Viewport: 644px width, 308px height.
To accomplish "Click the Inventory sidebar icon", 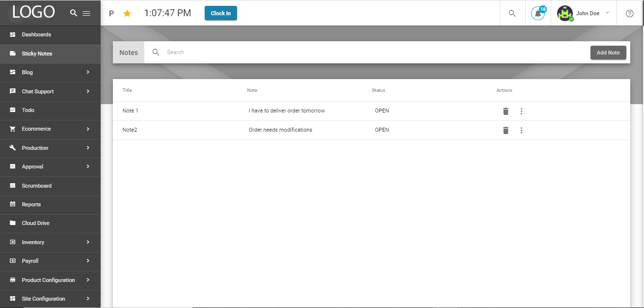I will pyautogui.click(x=13, y=242).
